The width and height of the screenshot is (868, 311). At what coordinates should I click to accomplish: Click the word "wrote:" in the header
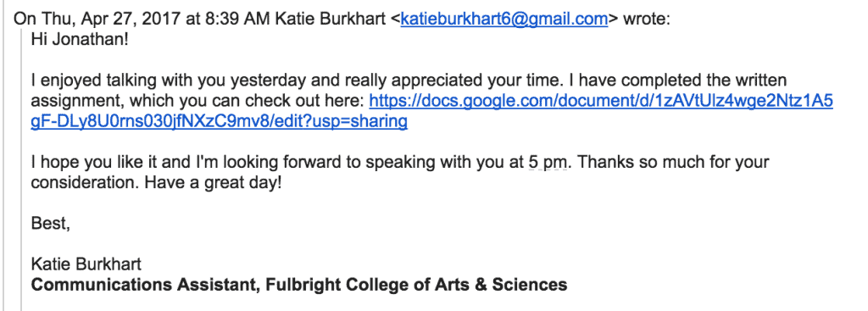[x=647, y=19]
